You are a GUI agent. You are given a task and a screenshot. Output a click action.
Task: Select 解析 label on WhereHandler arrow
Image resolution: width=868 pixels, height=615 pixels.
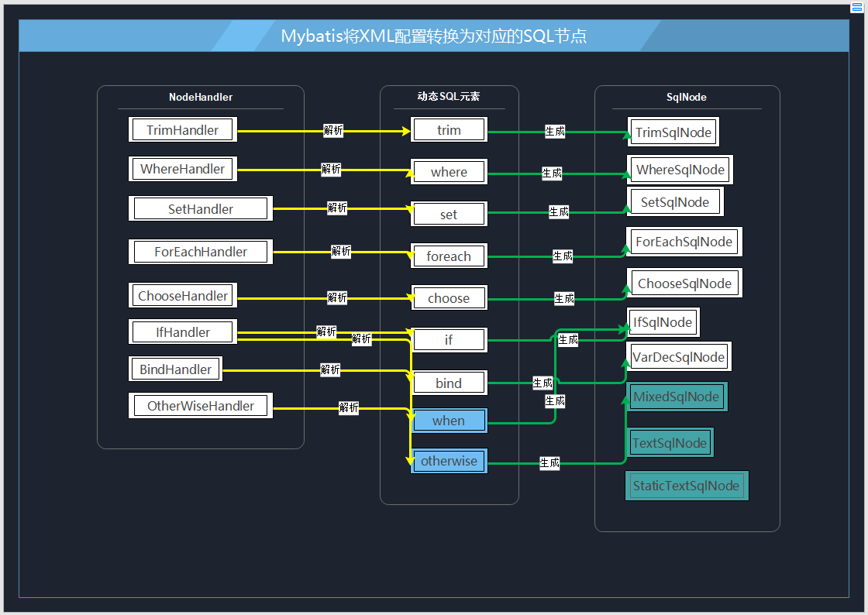tap(331, 169)
